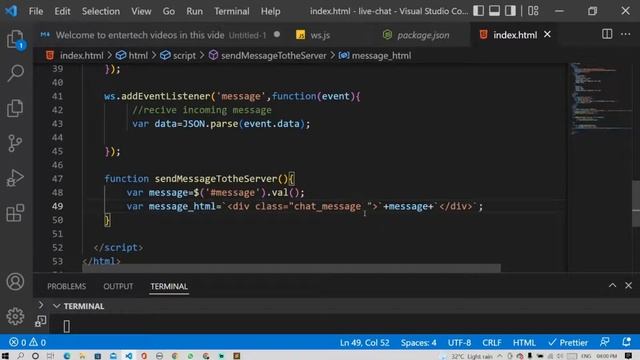
Task: Click Spaces: 4 indentation setting
Action: [418, 342]
